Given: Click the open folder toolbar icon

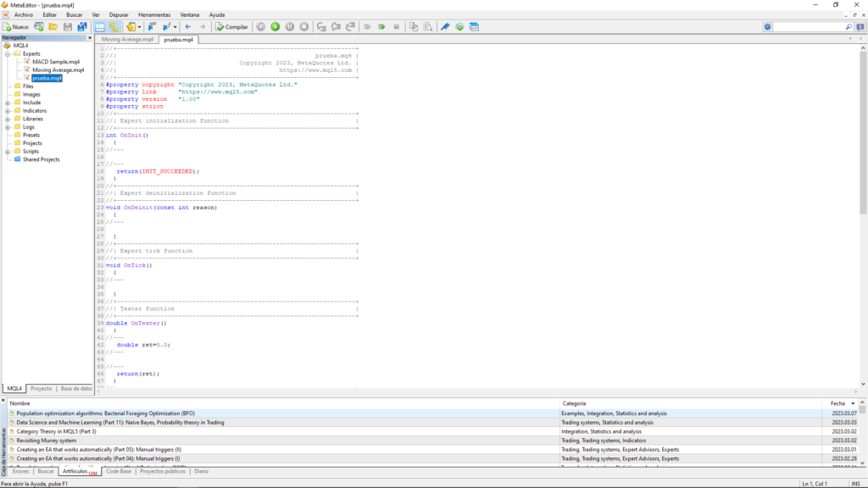Looking at the screenshot, I should tap(53, 26).
